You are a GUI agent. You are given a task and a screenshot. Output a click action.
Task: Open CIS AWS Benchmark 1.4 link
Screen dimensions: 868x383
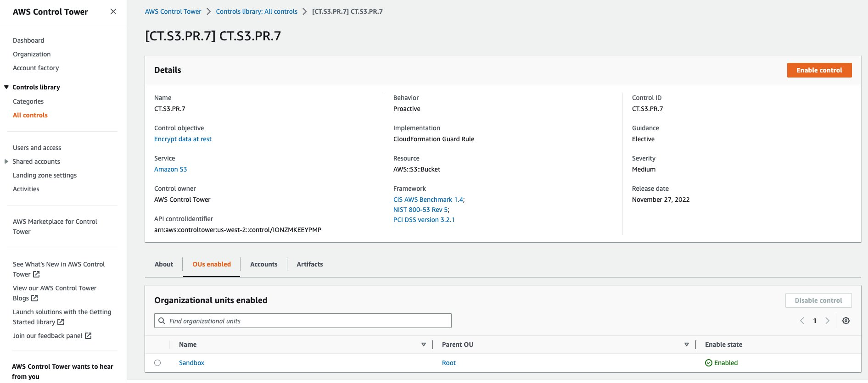point(428,200)
